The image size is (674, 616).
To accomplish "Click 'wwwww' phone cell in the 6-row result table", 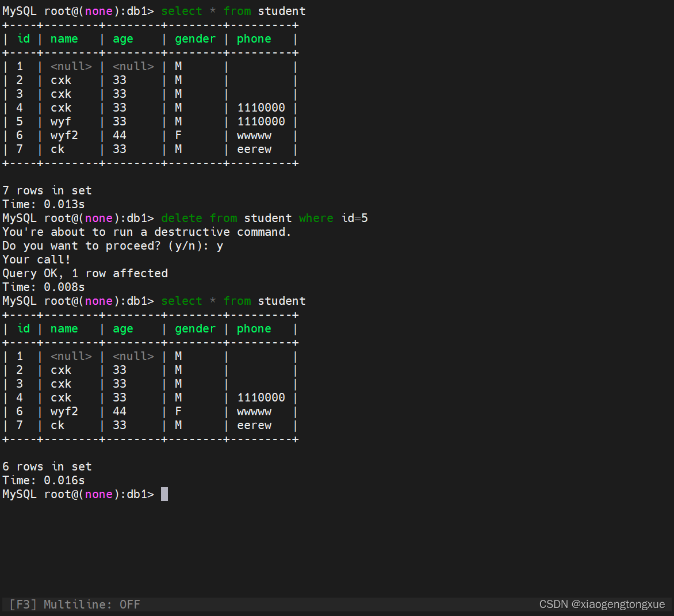I will pyautogui.click(x=254, y=412).
